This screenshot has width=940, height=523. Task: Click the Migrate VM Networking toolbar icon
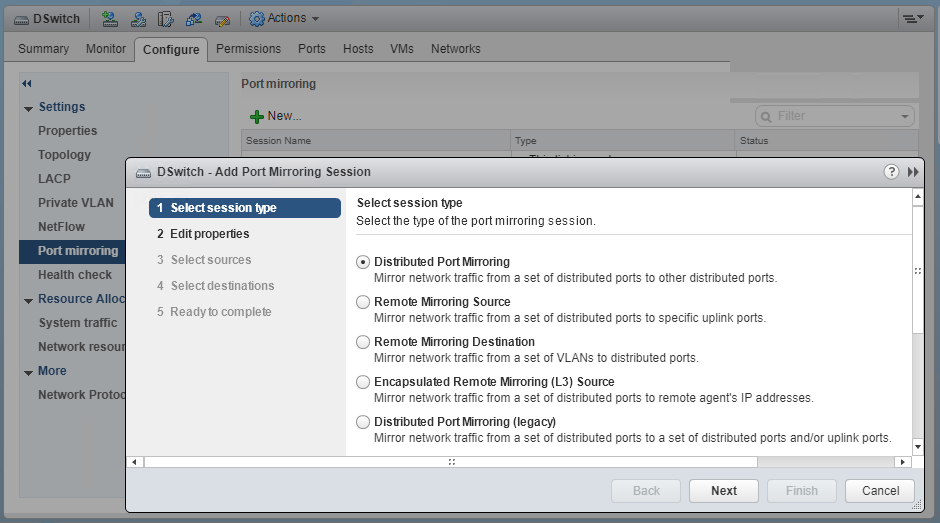pos(194,18)
